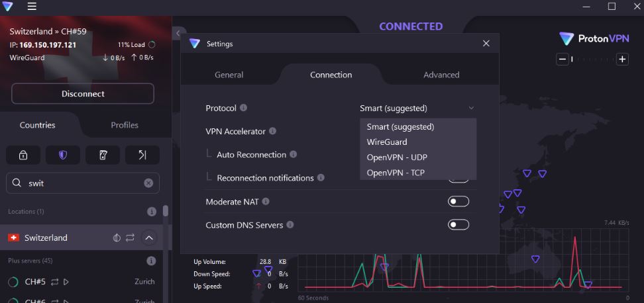
Task: Select WireGuard from protocol list
Action: tap(418, 142)
